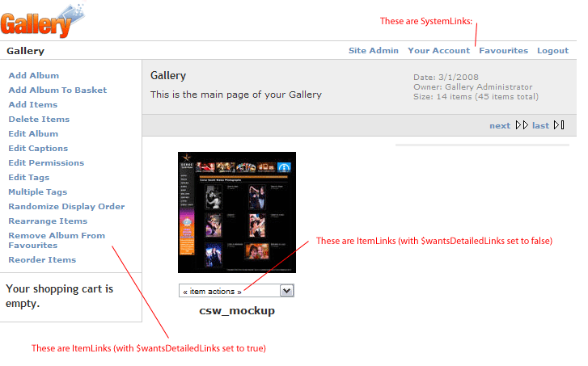Click the Gallery logo
This screenshot has height=366, width=588.
coord(42,20)
